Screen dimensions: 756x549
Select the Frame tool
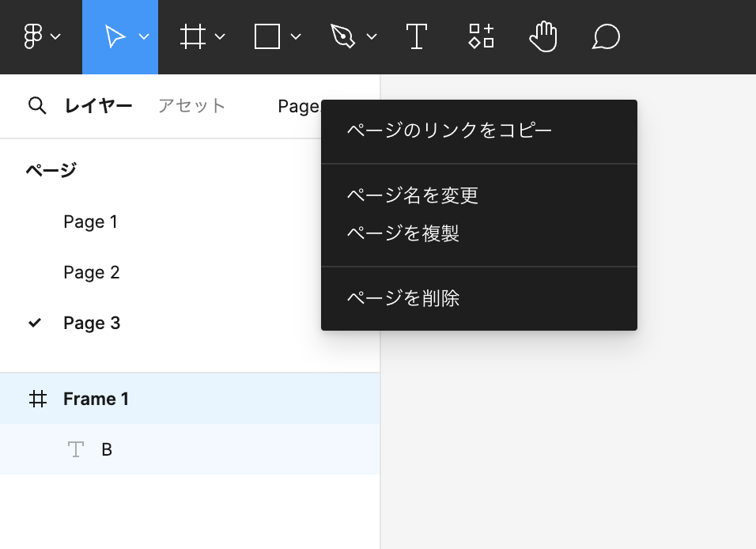pos(192,36)
